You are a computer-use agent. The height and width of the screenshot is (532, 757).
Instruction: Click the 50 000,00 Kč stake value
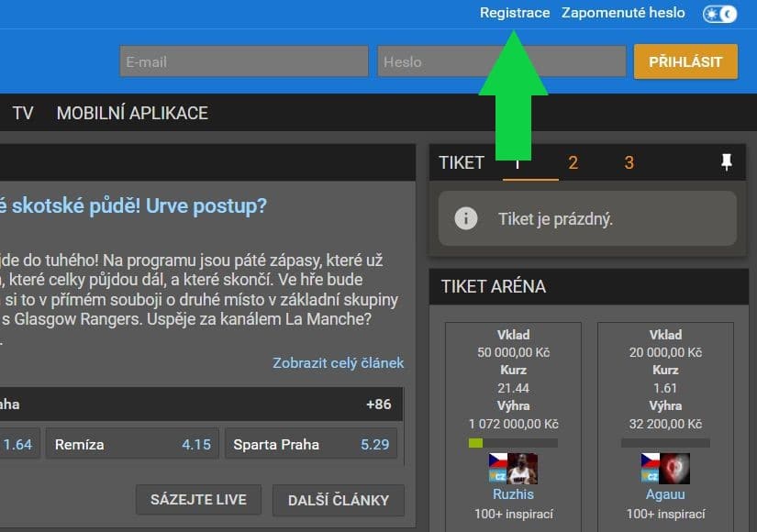click(513, 352)
